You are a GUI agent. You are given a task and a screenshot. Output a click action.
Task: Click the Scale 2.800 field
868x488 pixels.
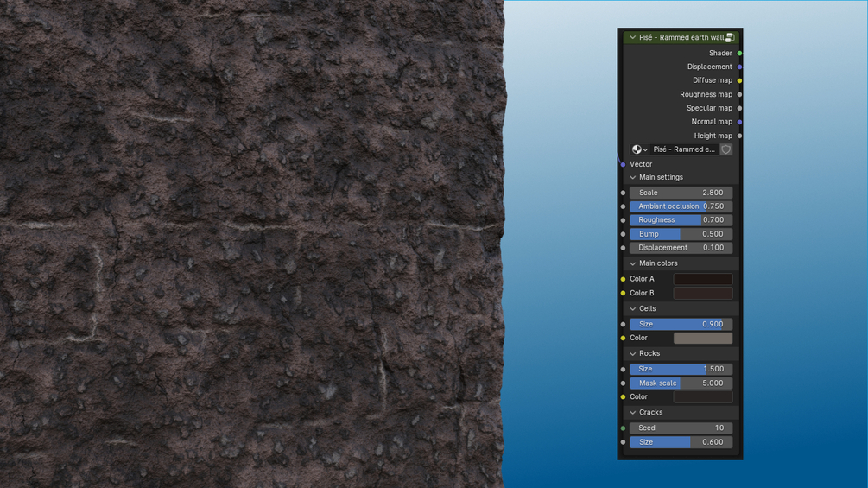coord(681,193)
